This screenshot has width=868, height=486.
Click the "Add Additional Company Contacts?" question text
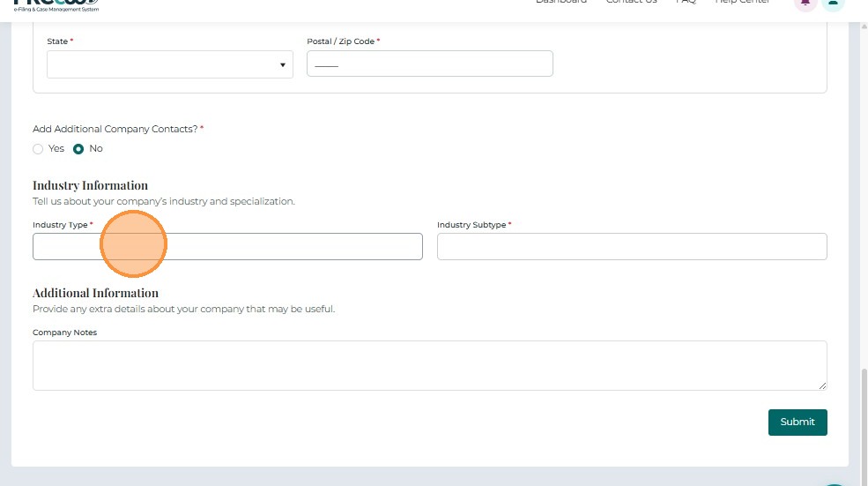115,129
